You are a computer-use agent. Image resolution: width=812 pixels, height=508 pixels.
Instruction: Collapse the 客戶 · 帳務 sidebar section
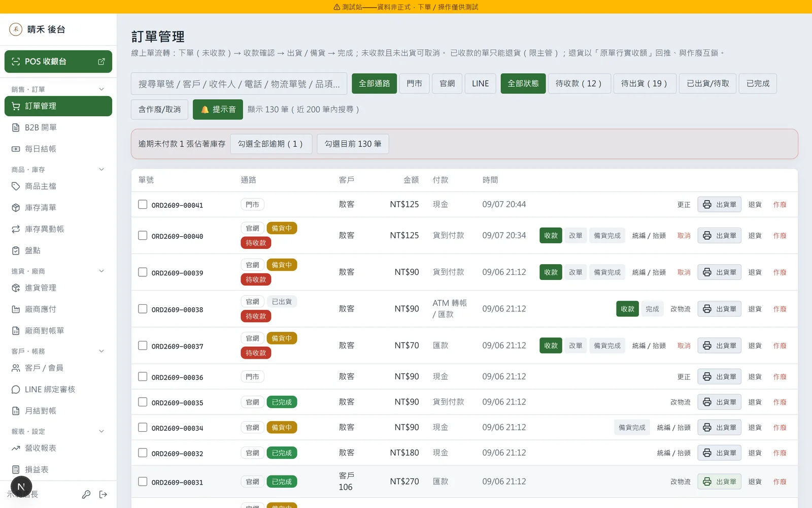(101, 351)
